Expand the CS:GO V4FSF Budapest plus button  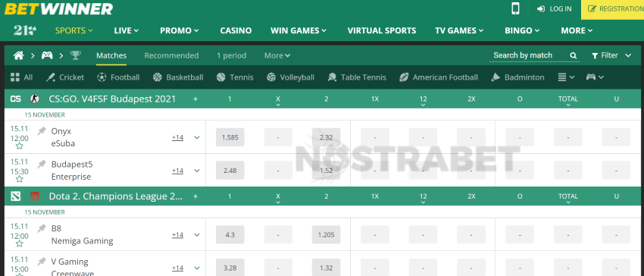(x=195, y=99)
